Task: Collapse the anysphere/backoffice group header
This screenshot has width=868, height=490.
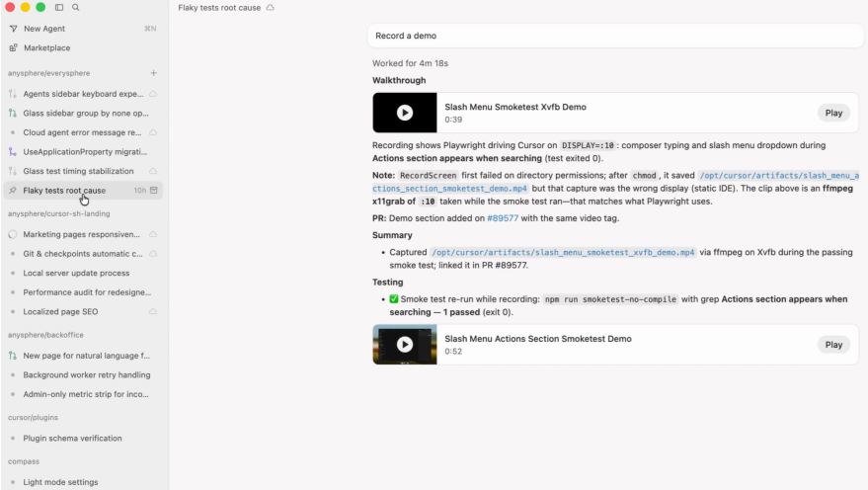Action: tap(47, 335)
